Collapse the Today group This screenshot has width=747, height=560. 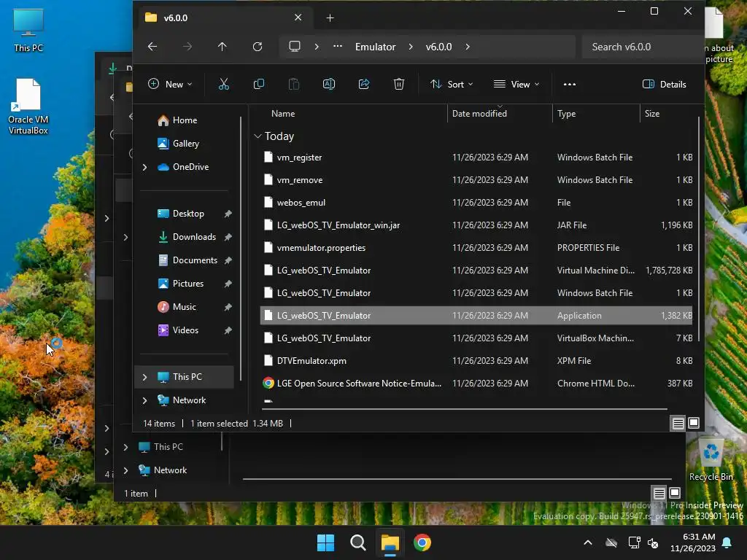258,136
